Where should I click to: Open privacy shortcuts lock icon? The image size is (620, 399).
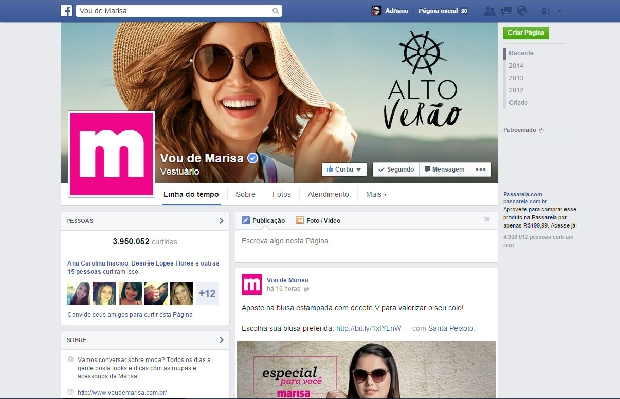point(546,11)
